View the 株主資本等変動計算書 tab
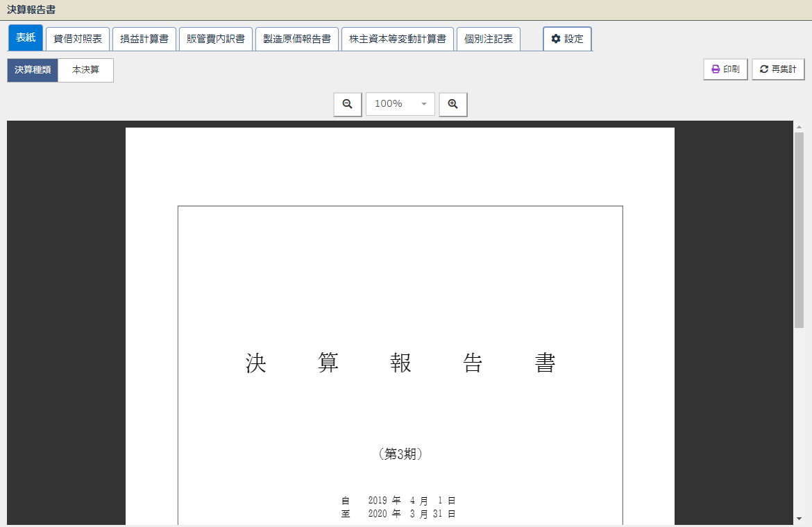This screenshot has height=527, width=812. tap(398, 39)
